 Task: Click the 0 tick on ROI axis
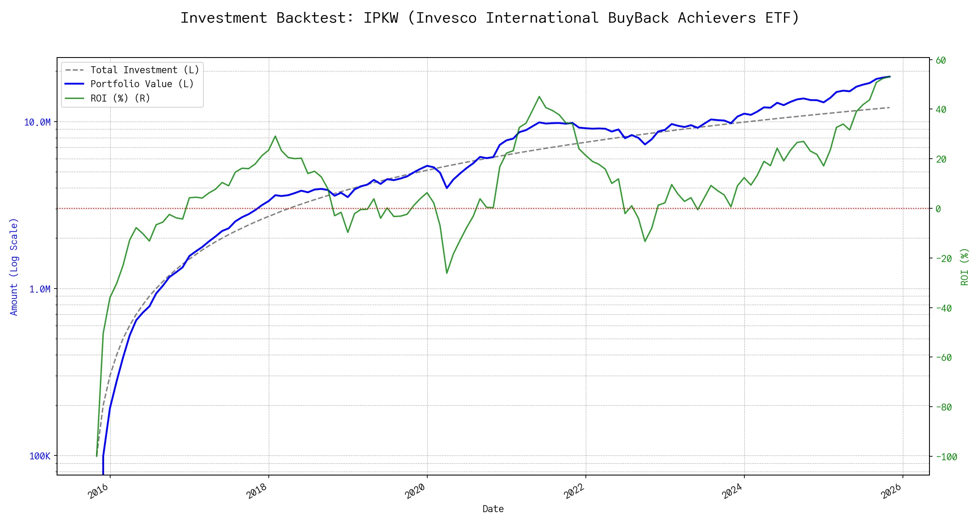click(938, 209)
